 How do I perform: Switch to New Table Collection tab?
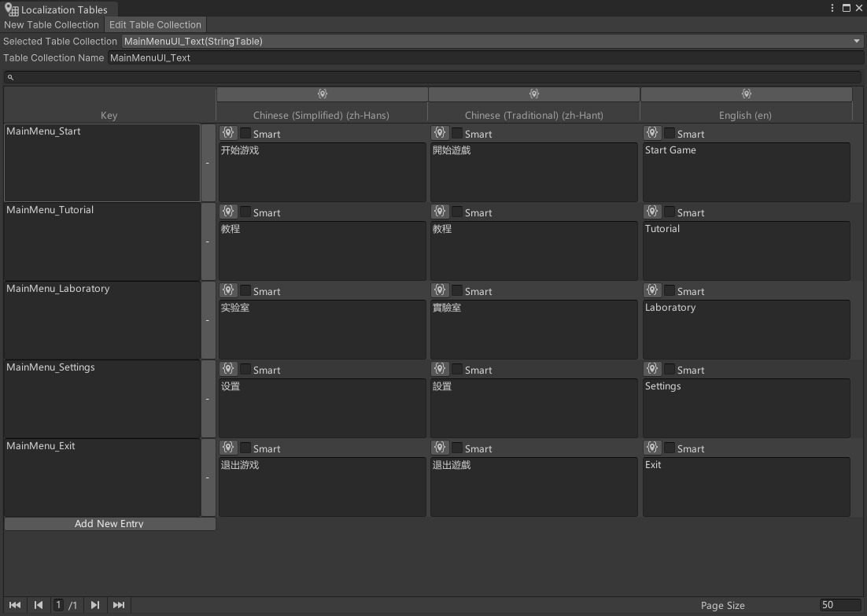[x=51, y=25]
